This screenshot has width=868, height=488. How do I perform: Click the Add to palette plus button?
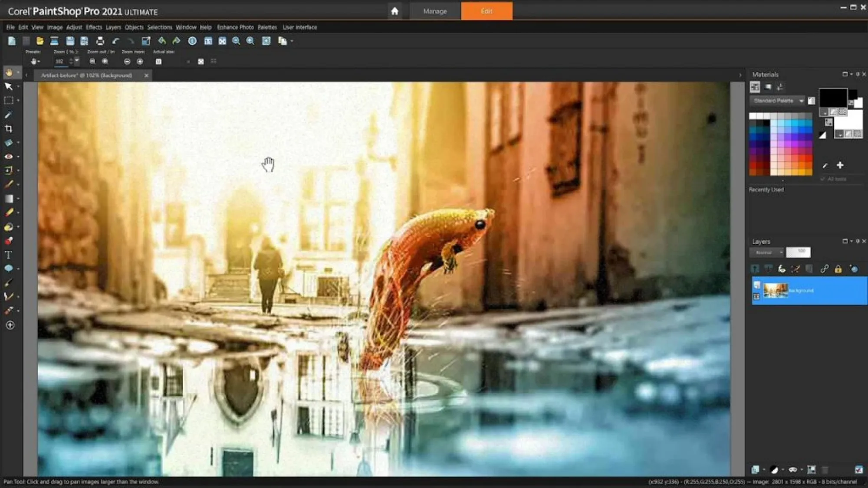click(841, 165)
